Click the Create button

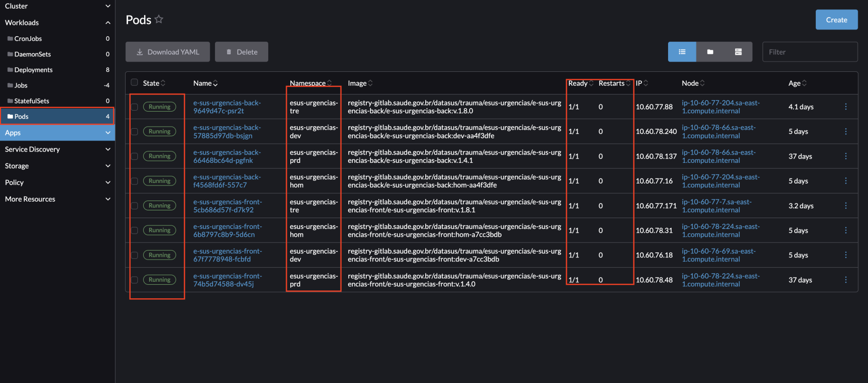[x=836, y=20]
